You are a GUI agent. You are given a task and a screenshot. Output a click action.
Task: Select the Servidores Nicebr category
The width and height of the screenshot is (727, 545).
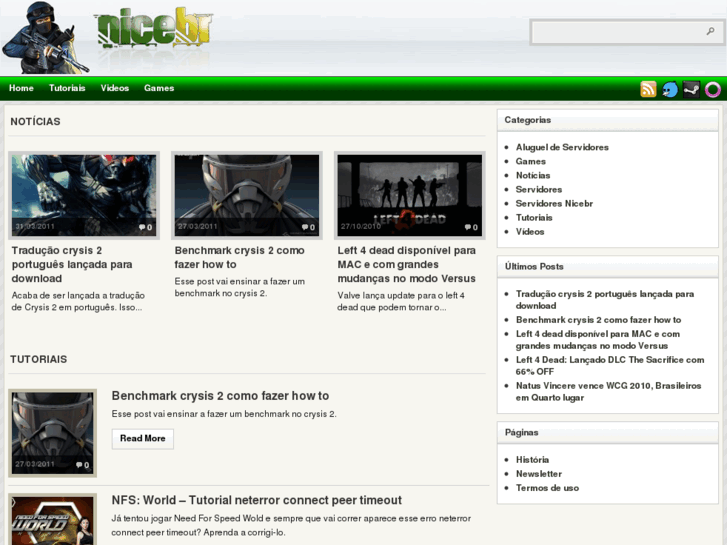coord(554,204)
